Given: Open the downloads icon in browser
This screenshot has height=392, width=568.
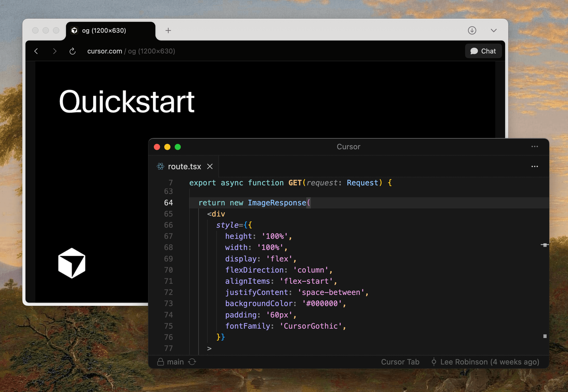Looking at the screenshot, I should (472, 30).
